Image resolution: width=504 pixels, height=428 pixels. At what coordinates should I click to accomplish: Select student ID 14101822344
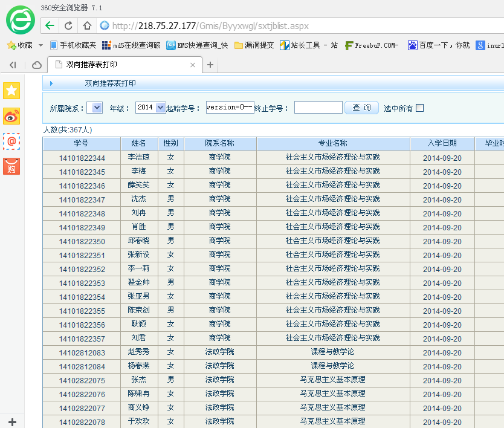[82, 158]
